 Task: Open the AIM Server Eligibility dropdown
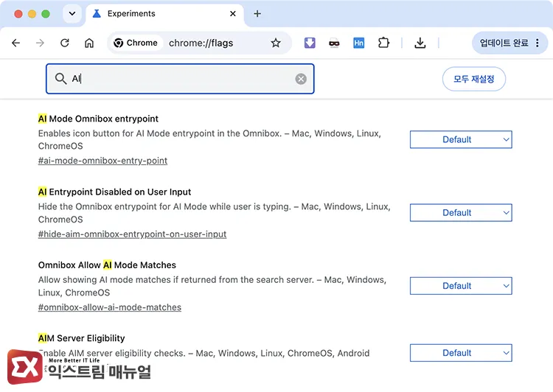[x=461, y=353]
